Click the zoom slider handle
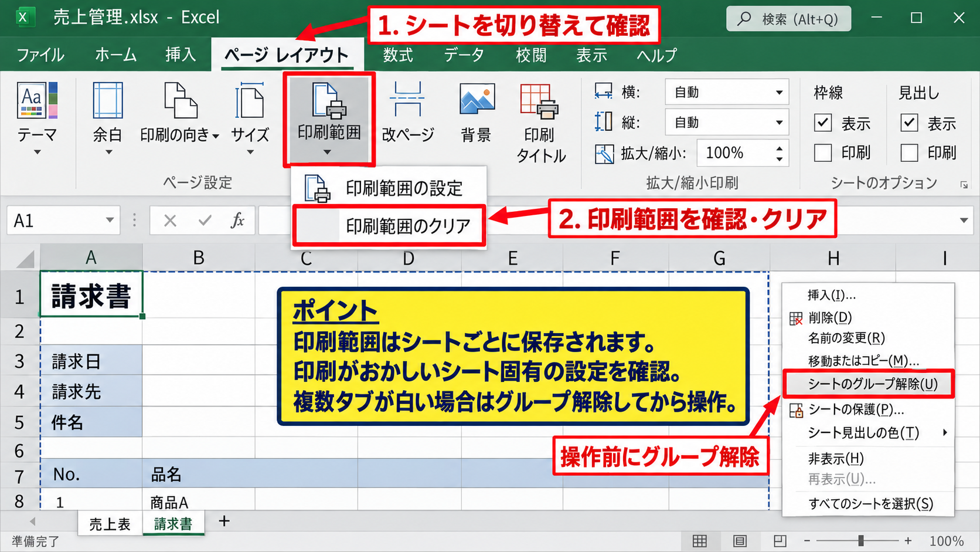Viewport: 980px width, 552px height. tap(860, 541)
